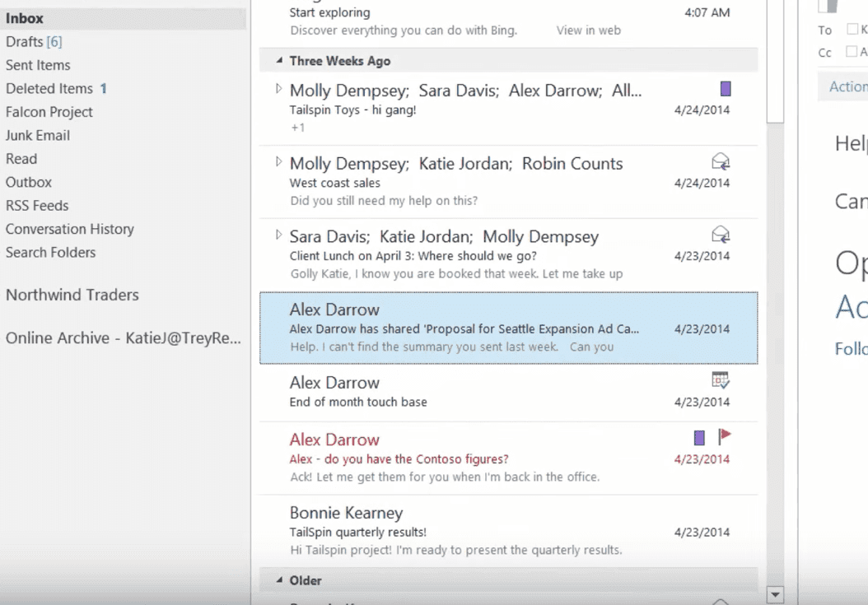Screen dimensions: 868x605
Task: Click the replied icon on Client Lunch email
Action: tap(721, 235)
